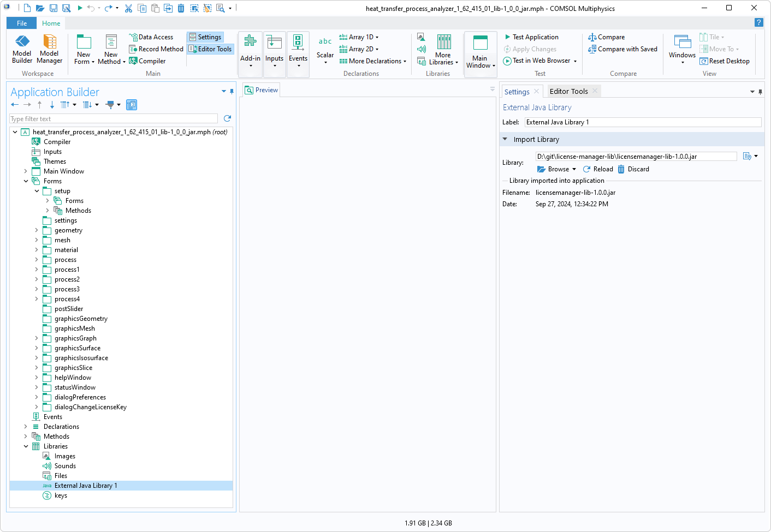Image resolution: width=771 pixels, height=532 pixels.
Task: Click the Delete trash icon in quick access toolbar
Action: click(x=181, y=8)
